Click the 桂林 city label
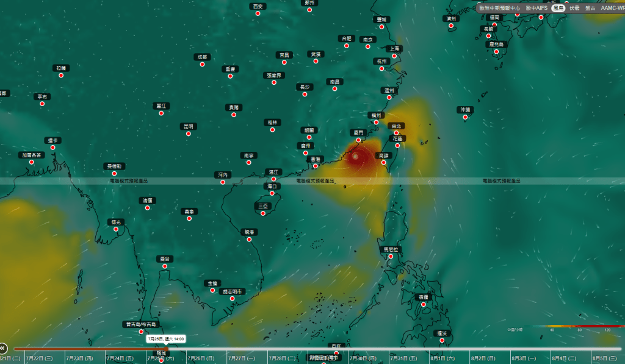The image size is (625, 364). coord(272,123)
